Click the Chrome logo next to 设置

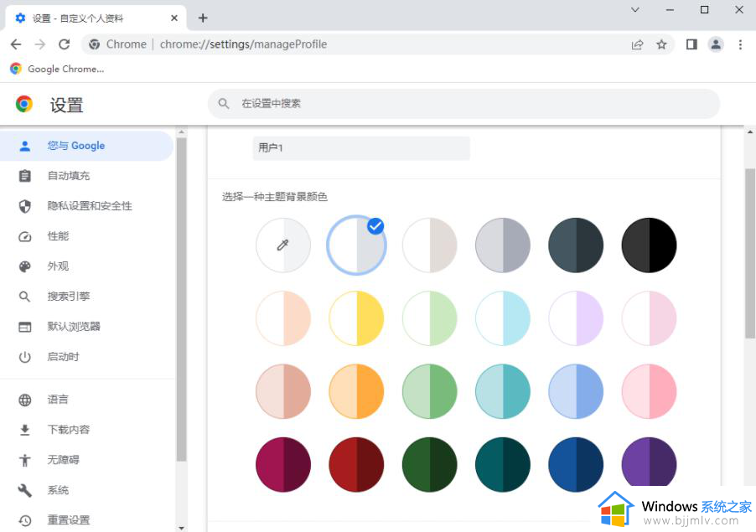tap(24, 104)
